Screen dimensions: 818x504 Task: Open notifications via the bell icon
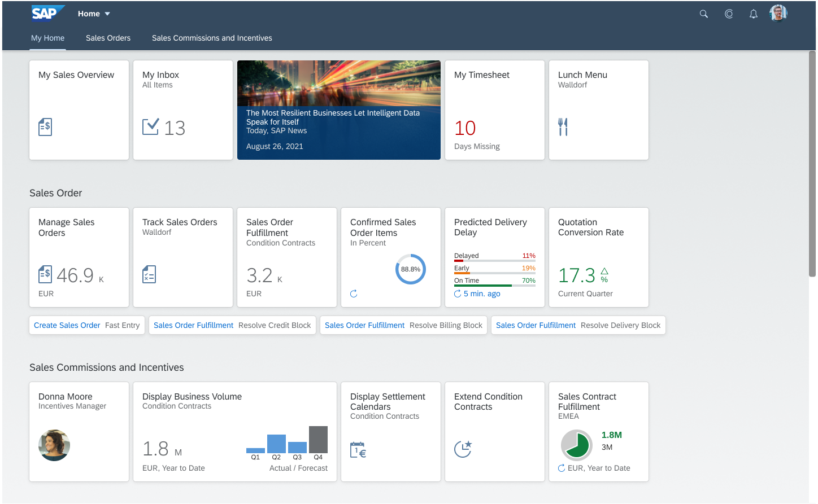tap(753, 13)
